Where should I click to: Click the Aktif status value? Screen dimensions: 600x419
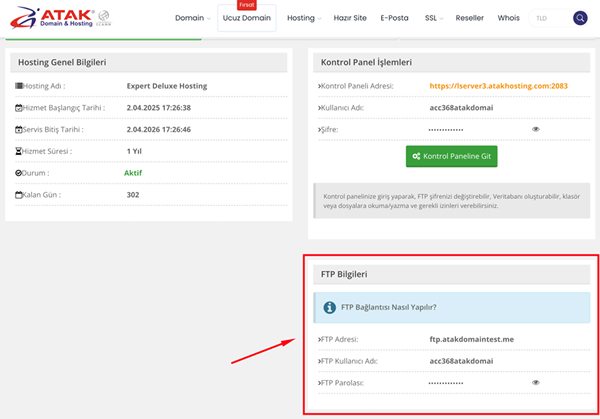click(133, 173)
